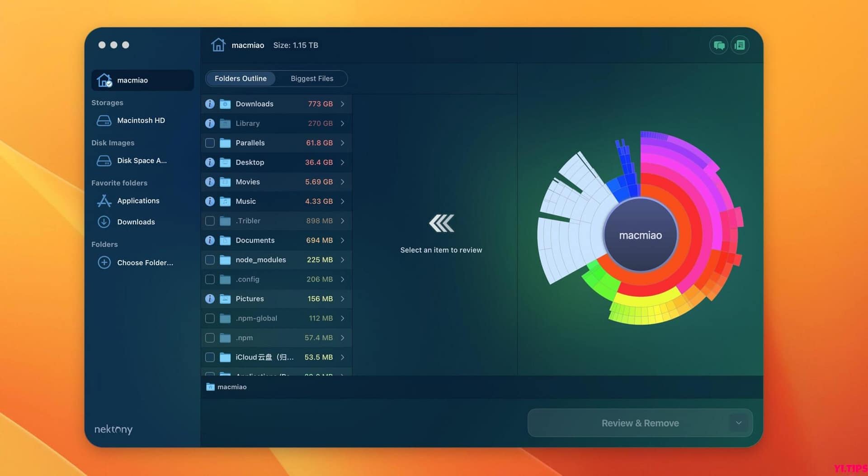This screenshot has height=476, width=868.
Task: Switch to the Biggest Files tab
Action: (x=311, y=78)
